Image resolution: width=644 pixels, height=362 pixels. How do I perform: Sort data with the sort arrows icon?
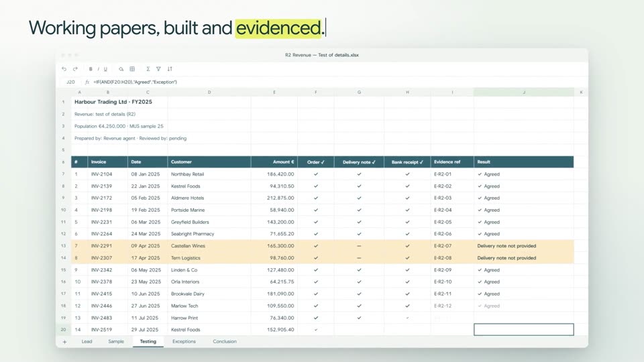click(x=170, y=69)
